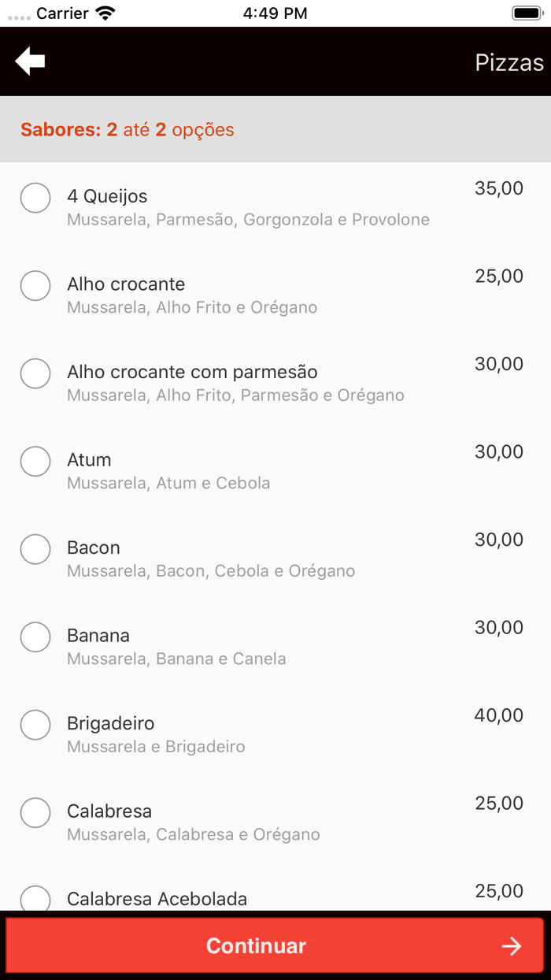
Task: Tap the Mussarela, Banana e Canela description
Action: [176, 659]
